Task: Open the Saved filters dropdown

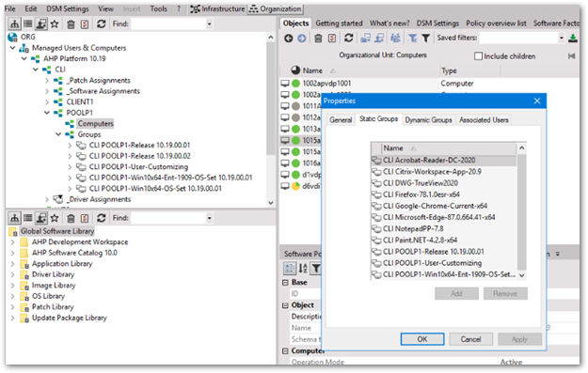Action: click(562, 38)
